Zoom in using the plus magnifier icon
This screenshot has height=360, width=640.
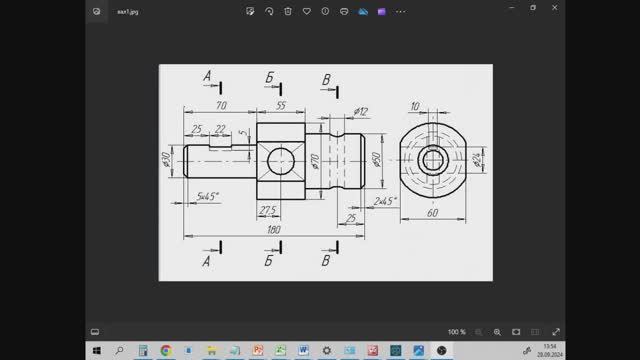pos(497,332)
